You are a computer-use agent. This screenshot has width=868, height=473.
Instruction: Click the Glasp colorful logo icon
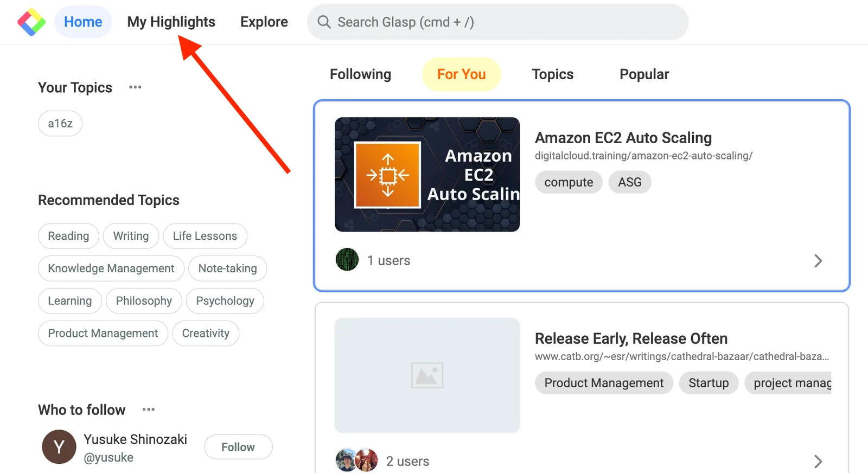(31, 22)
